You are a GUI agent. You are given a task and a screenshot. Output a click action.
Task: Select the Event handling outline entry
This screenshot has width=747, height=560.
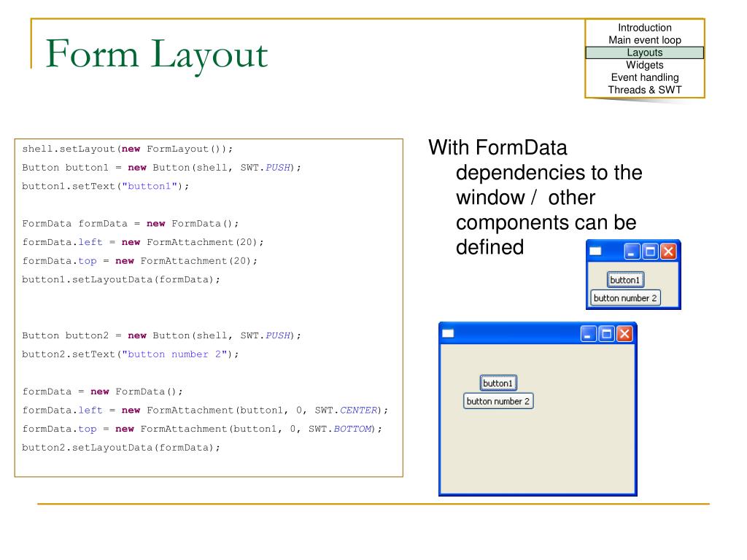coord(645,77)
